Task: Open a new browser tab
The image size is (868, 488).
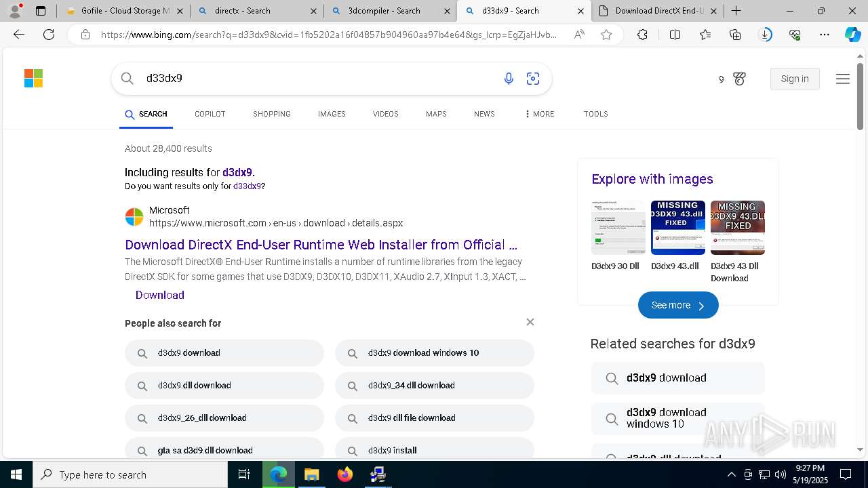Action: pos(736,11)
